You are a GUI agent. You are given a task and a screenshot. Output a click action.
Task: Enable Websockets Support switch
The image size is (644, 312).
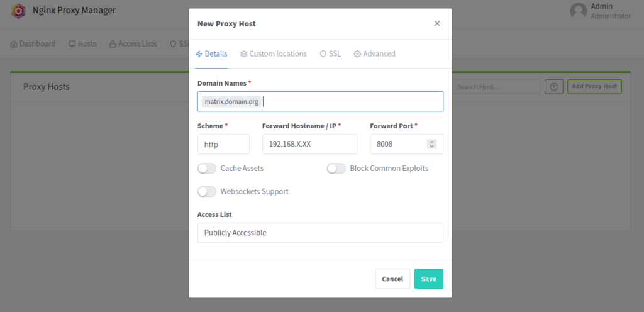tap(206, 191)
